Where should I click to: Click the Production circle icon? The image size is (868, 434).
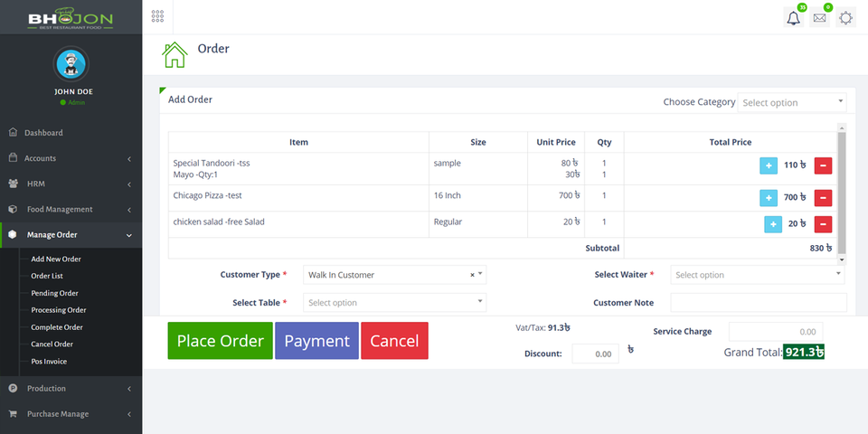click(x=14, y=389)
